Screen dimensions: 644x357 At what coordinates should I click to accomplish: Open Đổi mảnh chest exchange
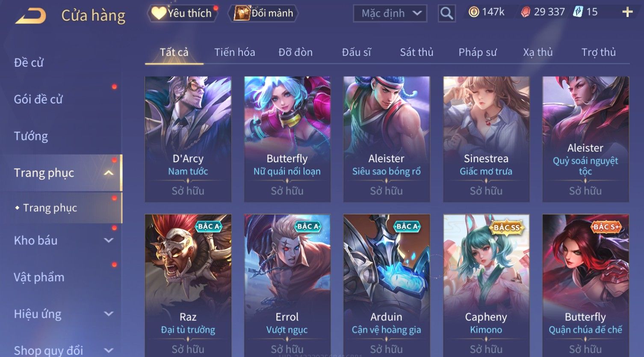[263, 13]
